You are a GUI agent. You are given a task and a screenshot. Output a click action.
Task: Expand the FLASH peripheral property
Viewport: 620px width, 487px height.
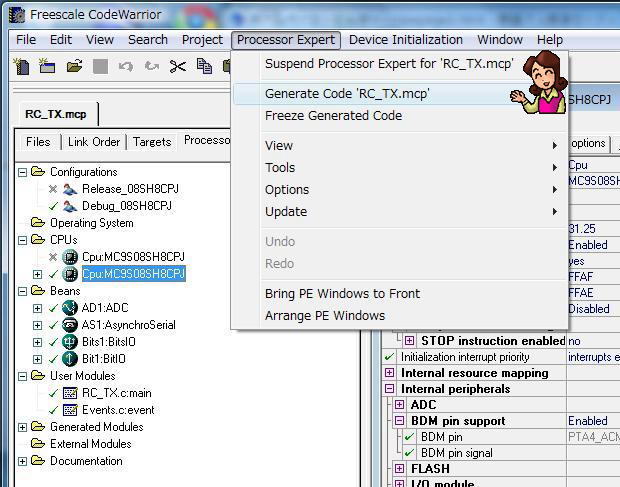(399, 468)
